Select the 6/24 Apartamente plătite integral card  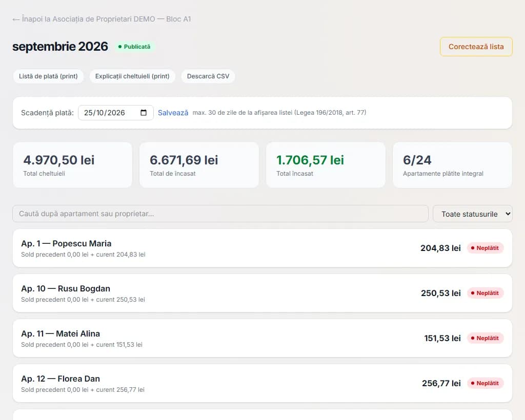point(452,165)
